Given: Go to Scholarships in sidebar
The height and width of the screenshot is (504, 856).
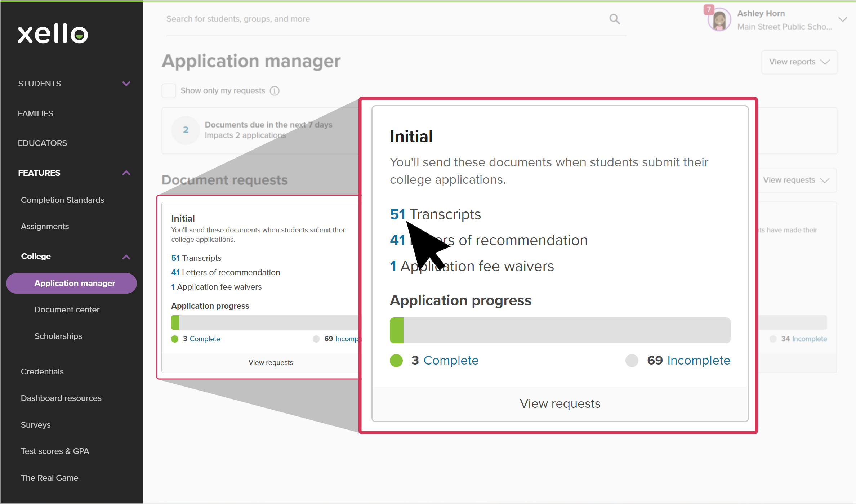Looking at the screenshot, I should [x=58, y=336].
